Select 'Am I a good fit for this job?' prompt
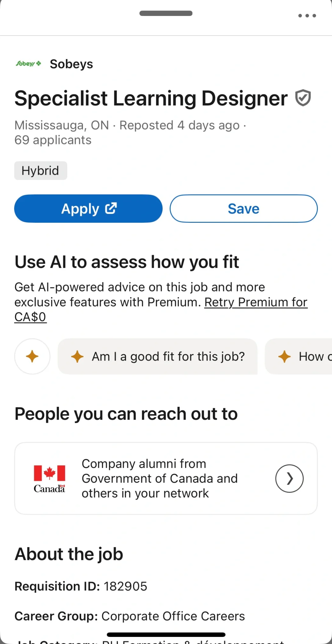The image size is (332, 644). point(168,357)
